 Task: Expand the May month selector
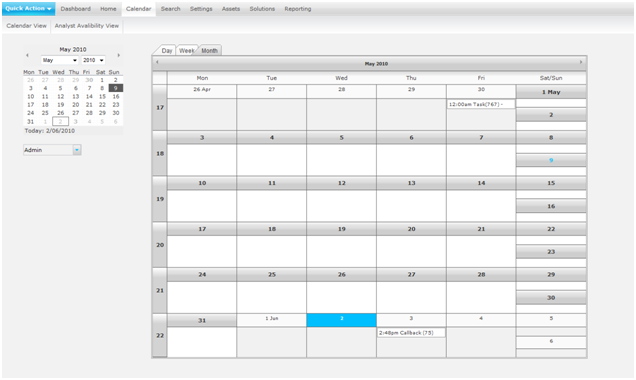60,60
